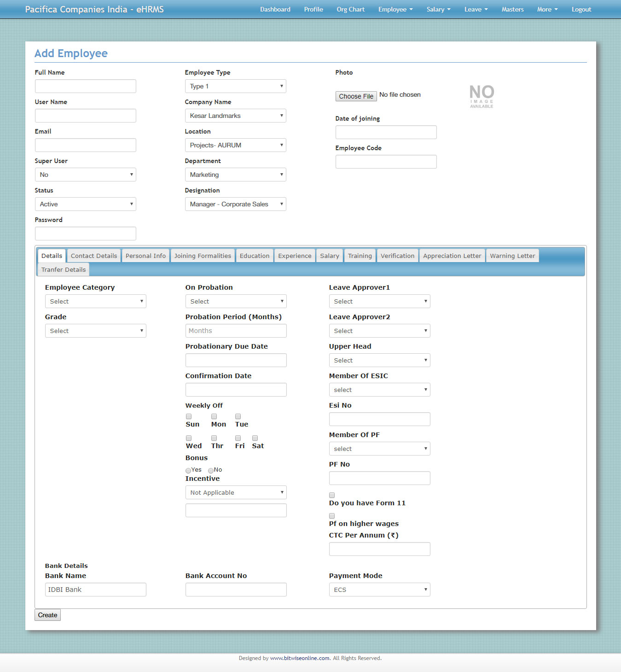The height and width of the screenshot is (672, 621).
Task: Open the Employee Category dropdown
Action: coord(95,301)
